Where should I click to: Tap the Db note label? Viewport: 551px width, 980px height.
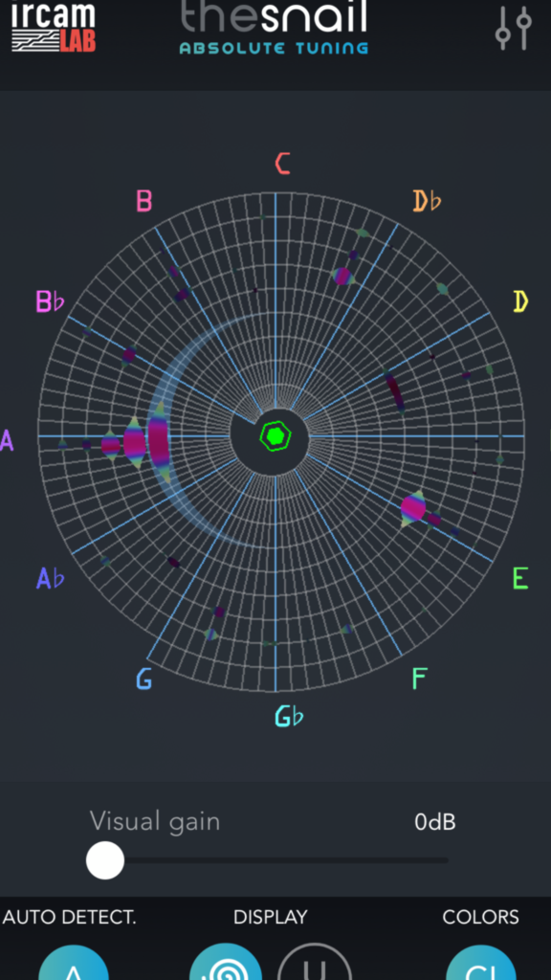pyautogui.click(x=428, y=201)
